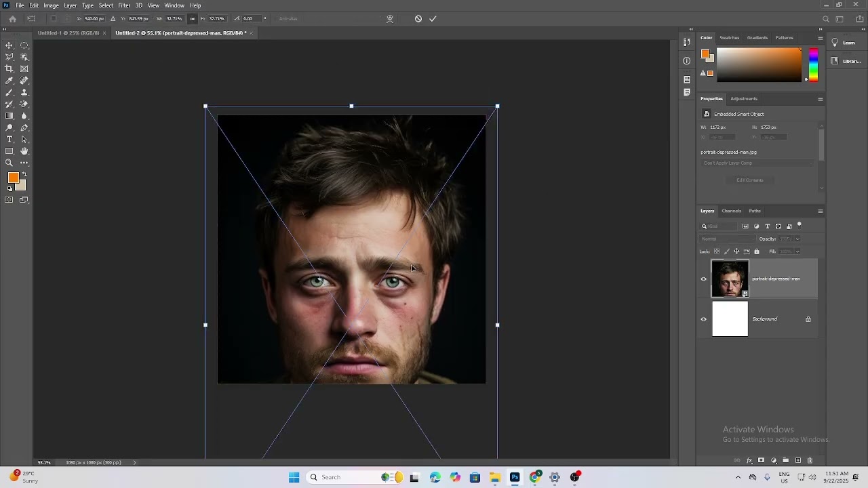Image resolution: width=868 pixels, height=488 pixels.
Task: Select the Eraser tool
Action: [24, 104]
